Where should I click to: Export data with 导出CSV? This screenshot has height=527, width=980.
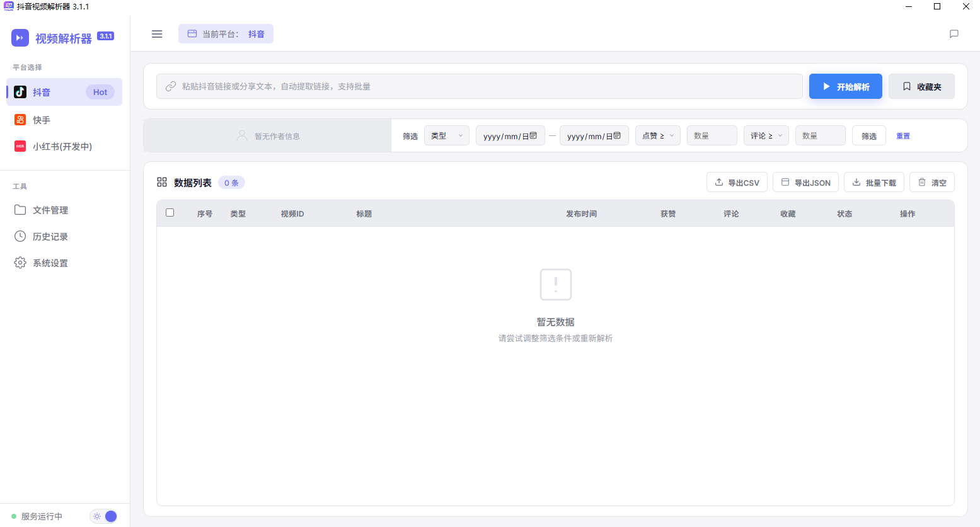[737, 182]
